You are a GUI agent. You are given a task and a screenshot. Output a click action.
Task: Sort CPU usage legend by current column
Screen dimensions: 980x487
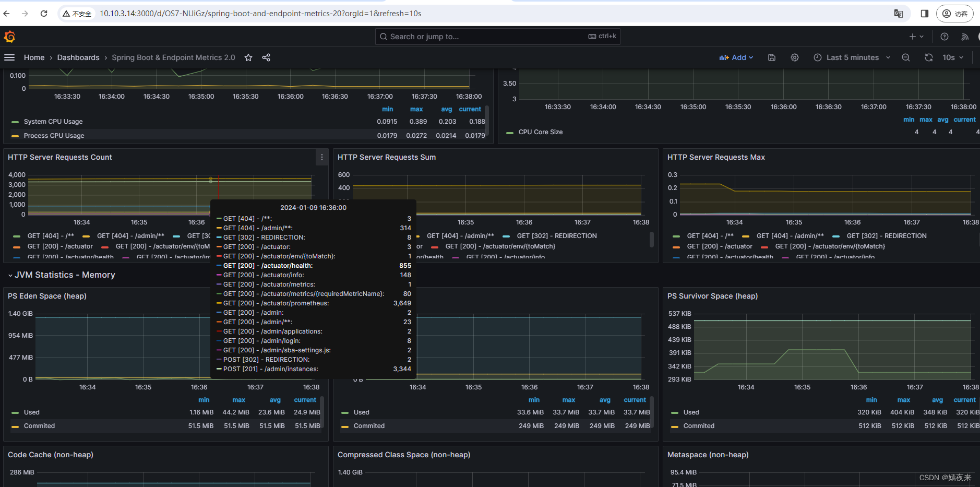(470, 109)
